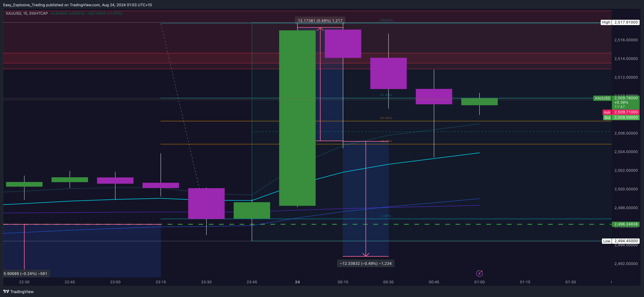The height and width of the screenshot is (297, 644).
Task: Click the 2,504.00000 price scale label
Action: click(x=626, y=152)
